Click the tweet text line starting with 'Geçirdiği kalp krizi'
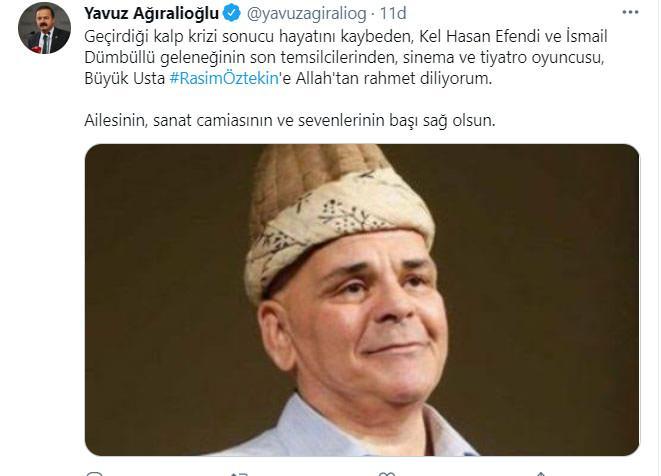661x476 pixels. pos(346,36)
